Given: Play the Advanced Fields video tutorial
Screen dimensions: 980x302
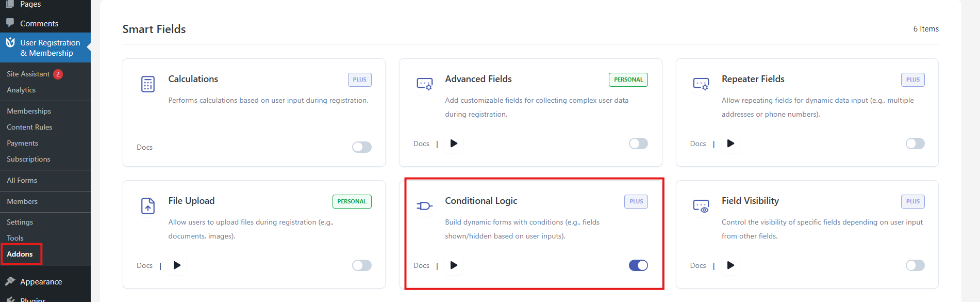Looking at the screenshot, I should 454,144.
